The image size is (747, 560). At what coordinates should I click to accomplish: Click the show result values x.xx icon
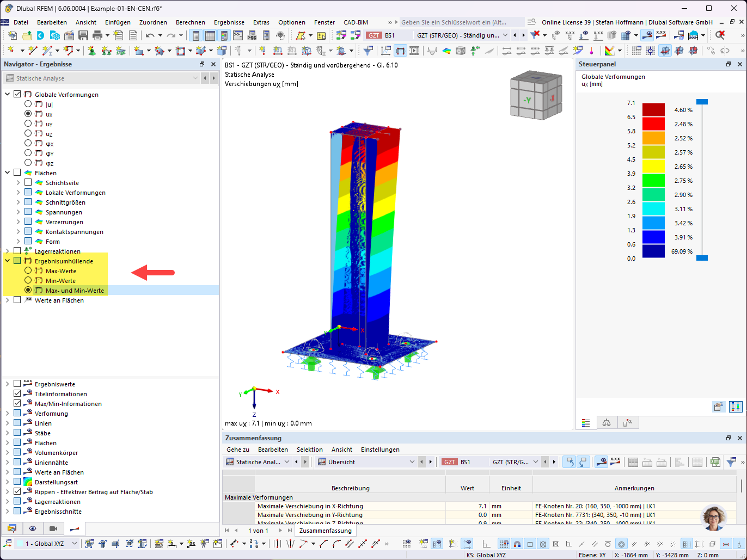[661, 35]
